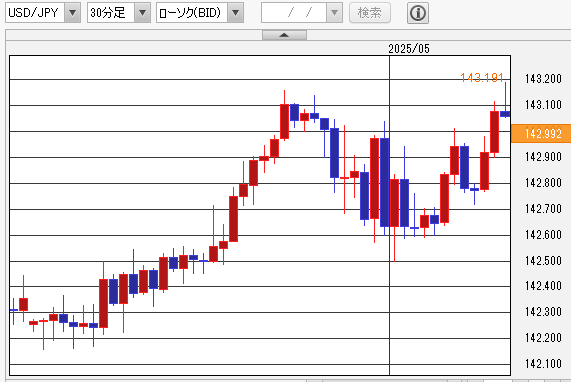Click the 142.200 axis price label
571x382 pixels.
[543, 338]
